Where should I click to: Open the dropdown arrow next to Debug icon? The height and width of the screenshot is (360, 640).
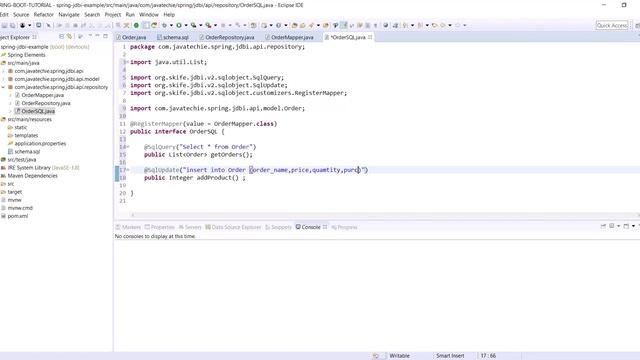click(x=171, y=25)
